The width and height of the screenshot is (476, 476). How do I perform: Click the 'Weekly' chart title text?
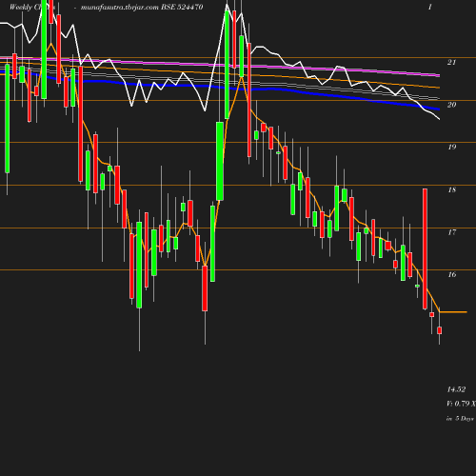(21, 7)
